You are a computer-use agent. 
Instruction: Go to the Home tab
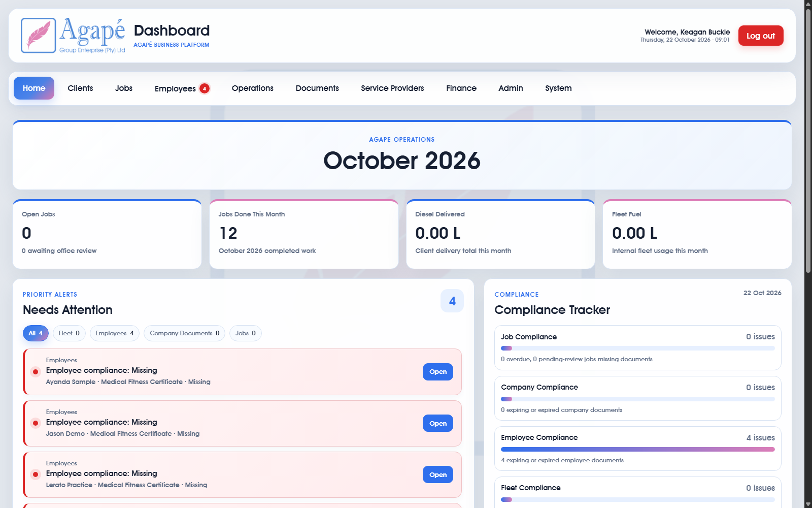(x=34, y=88)
